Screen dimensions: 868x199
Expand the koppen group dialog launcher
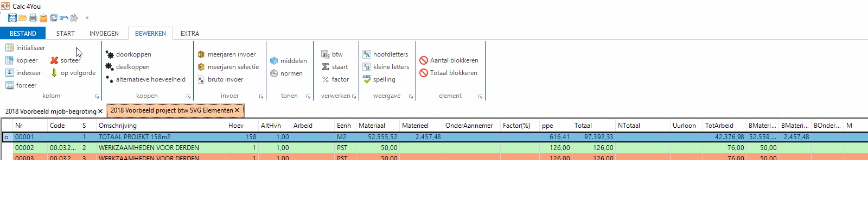tap(189, 96)
